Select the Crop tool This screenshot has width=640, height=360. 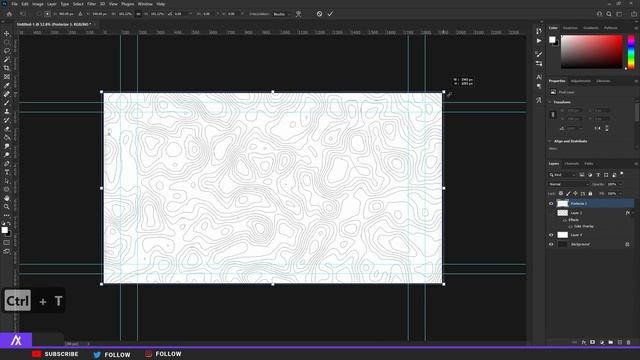[7, 68]
